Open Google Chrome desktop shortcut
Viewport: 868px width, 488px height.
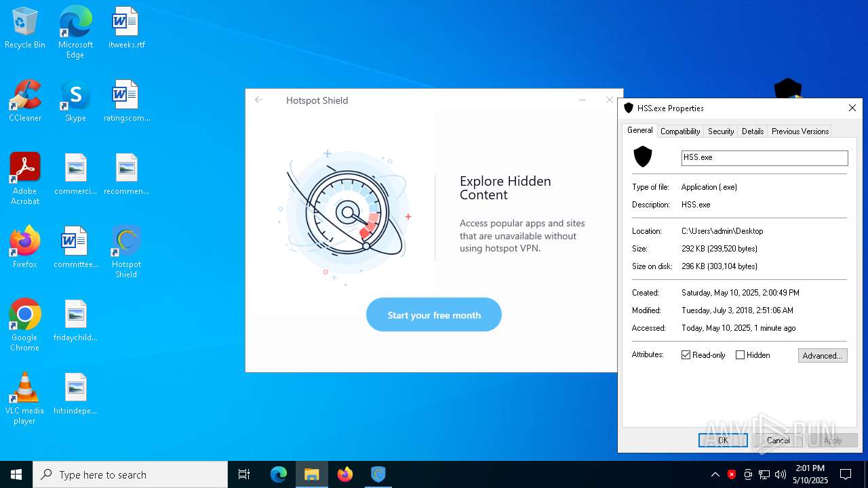(25, 325)
